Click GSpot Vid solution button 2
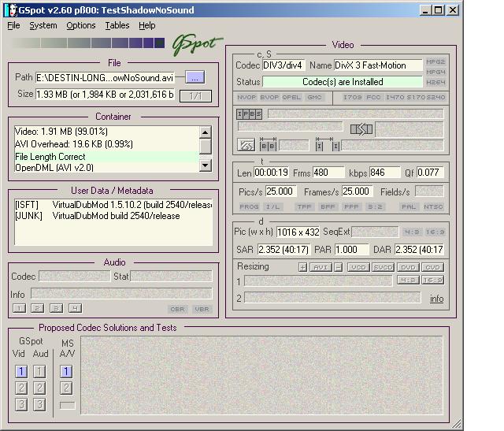This screenshot has height=431, width=504. [21, 388]
